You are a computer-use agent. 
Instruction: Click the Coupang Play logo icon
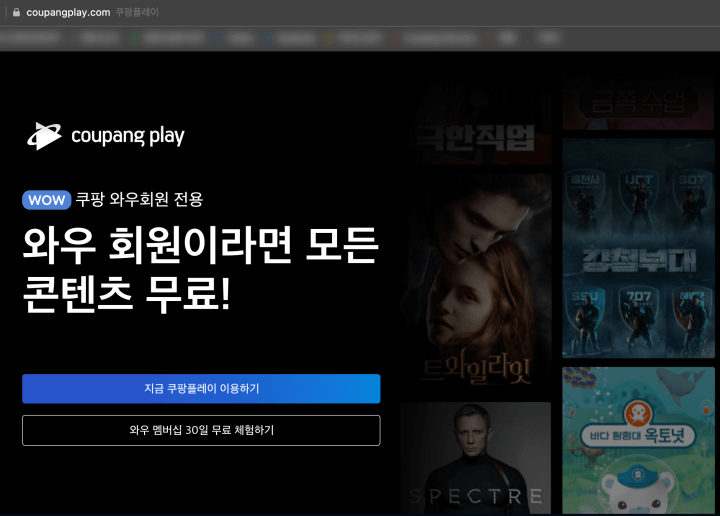click(44, 136)
